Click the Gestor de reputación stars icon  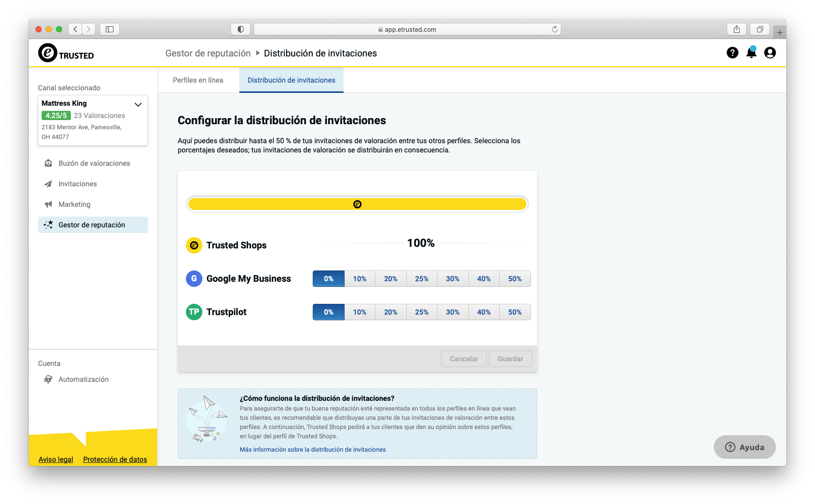48,225
